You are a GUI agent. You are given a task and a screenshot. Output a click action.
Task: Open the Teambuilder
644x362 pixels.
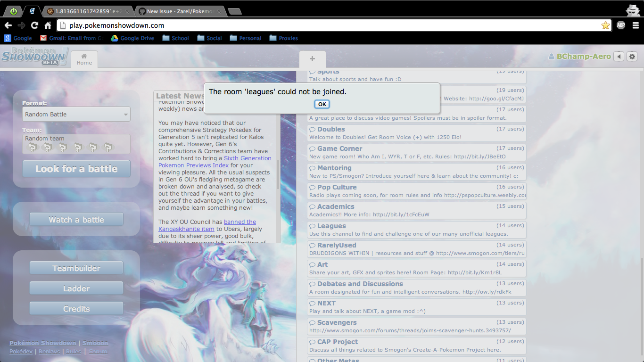tap(76, 268)
